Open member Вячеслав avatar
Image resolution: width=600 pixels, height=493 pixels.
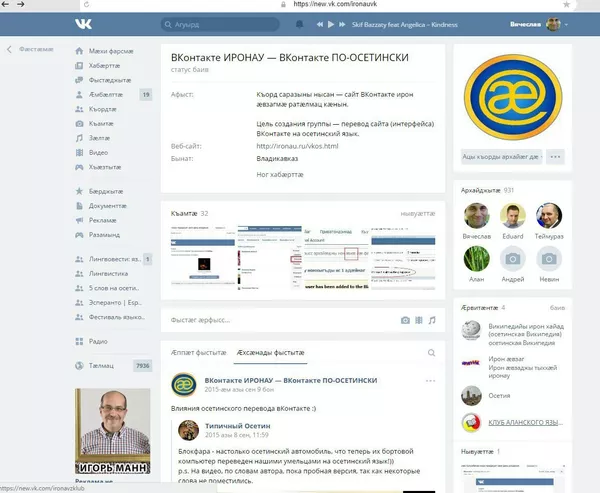[476, 215]
